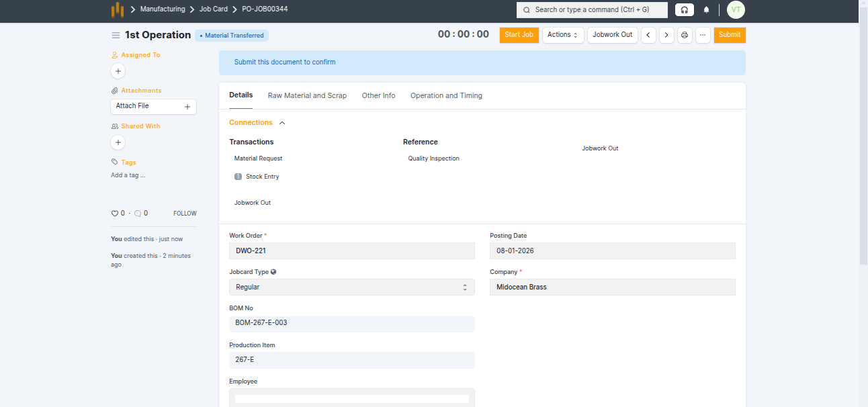This screenshot has height=407, width=868.
Task: Click the headset help icon
Action: point(684,10)
